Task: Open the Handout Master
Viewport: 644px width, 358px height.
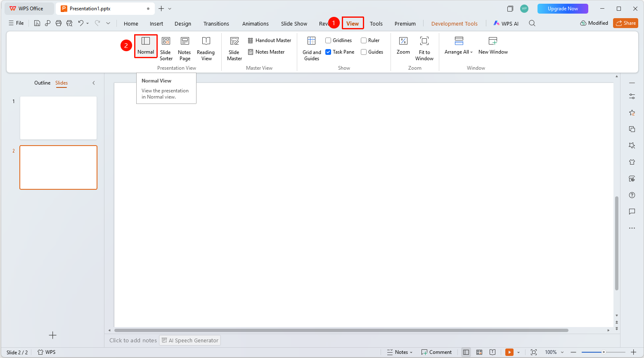Action: (269, 40)
